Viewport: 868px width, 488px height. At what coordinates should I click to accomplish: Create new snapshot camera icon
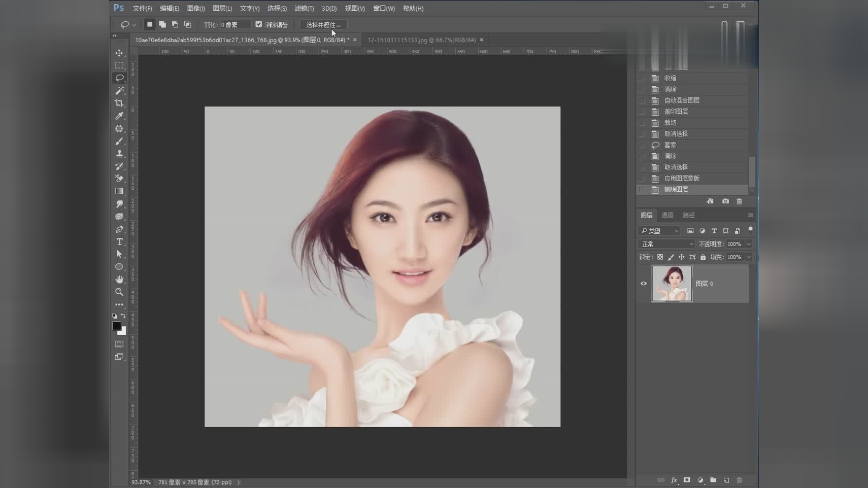pos(725,201)
